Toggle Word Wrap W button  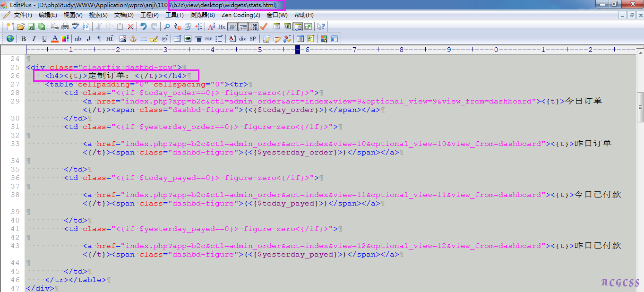[233, 26]
